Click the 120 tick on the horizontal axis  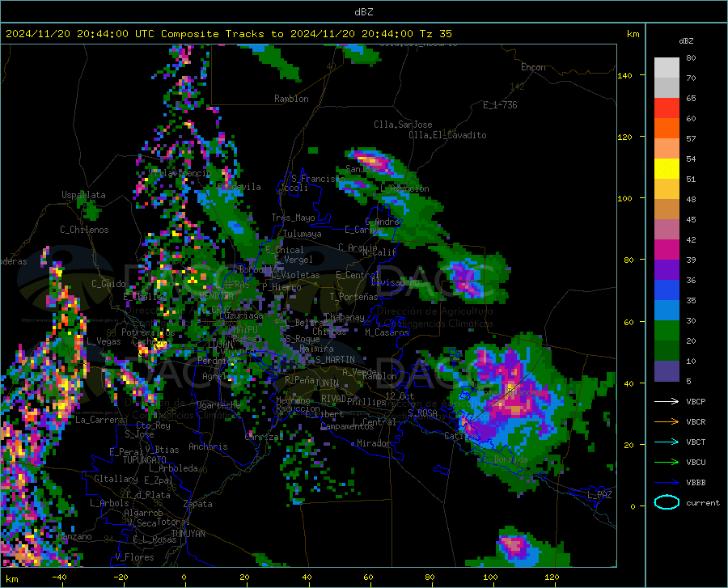tap(552, 577)
